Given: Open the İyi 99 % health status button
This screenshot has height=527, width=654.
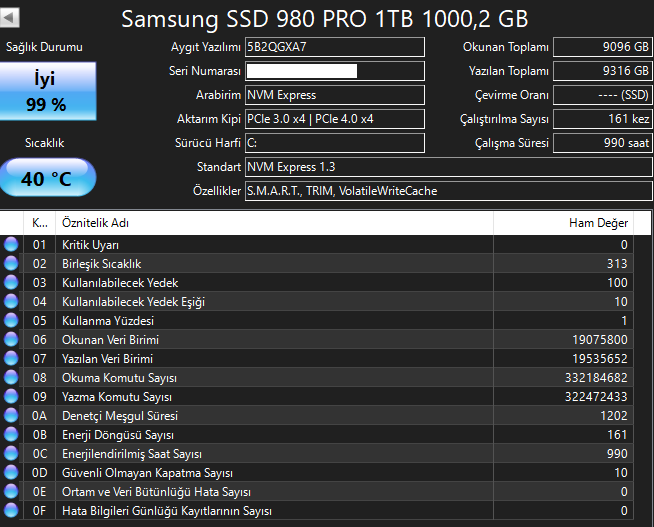Looking at the screenshot, I should pos(48,91).
